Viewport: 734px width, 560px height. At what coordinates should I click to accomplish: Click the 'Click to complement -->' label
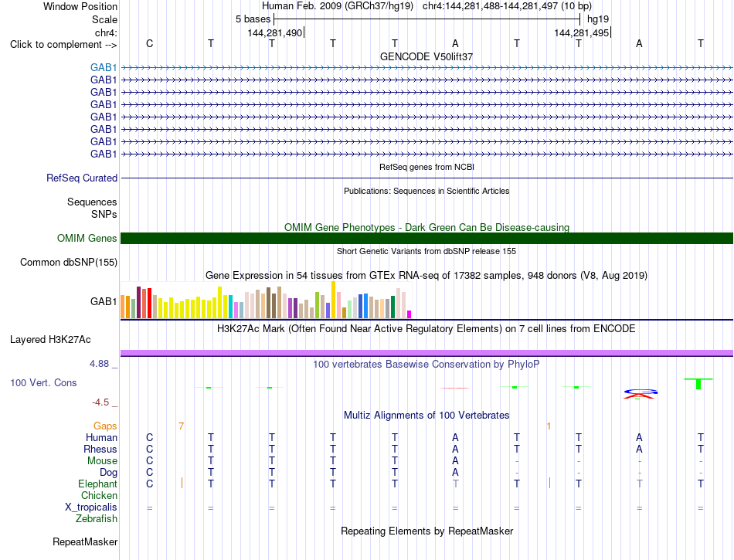[63, 45]
